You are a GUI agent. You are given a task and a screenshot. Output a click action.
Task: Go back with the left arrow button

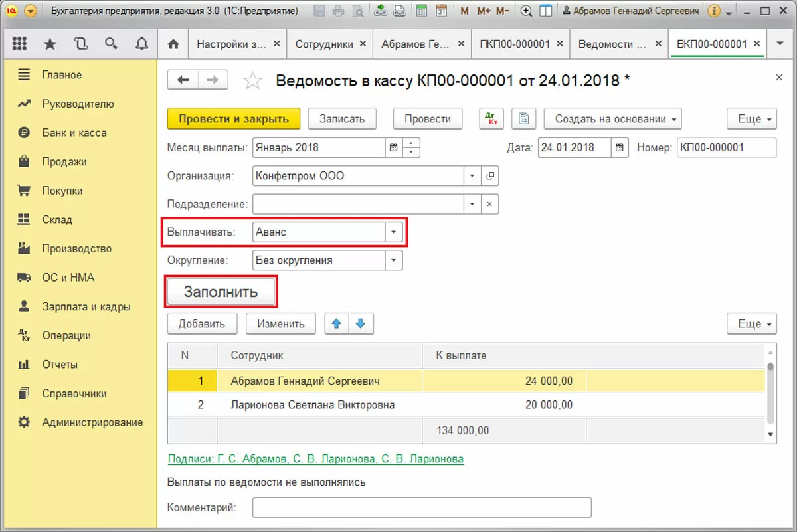[183, 80]
